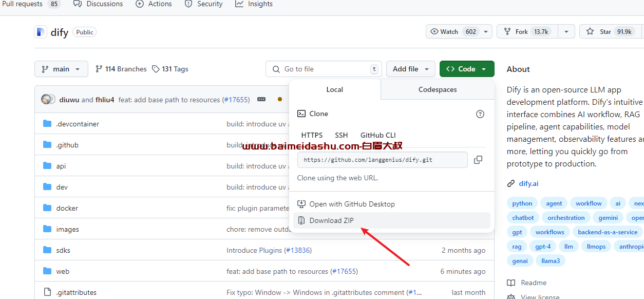The image size is (644, 299).
Task: Click the Watch button
Action: click(459, 32)
